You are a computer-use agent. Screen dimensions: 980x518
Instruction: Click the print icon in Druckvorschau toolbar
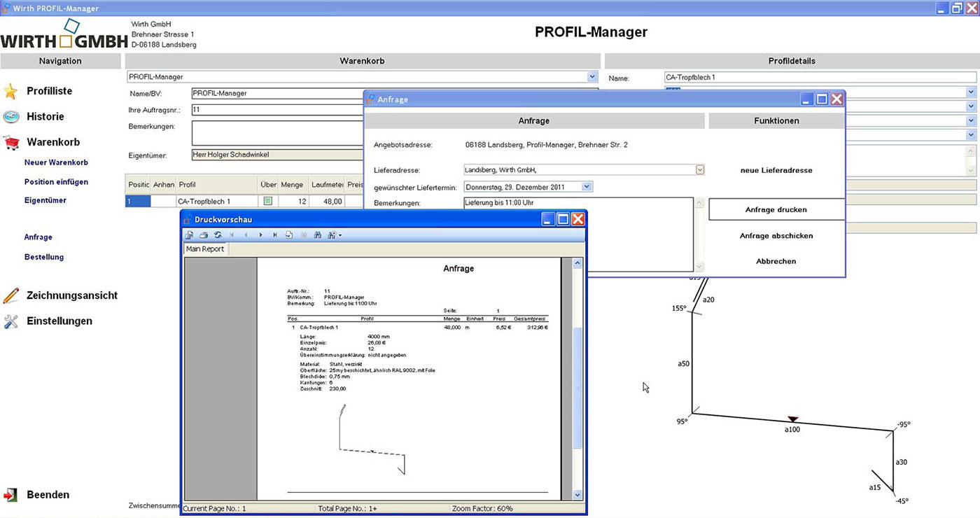click(204, 235)
